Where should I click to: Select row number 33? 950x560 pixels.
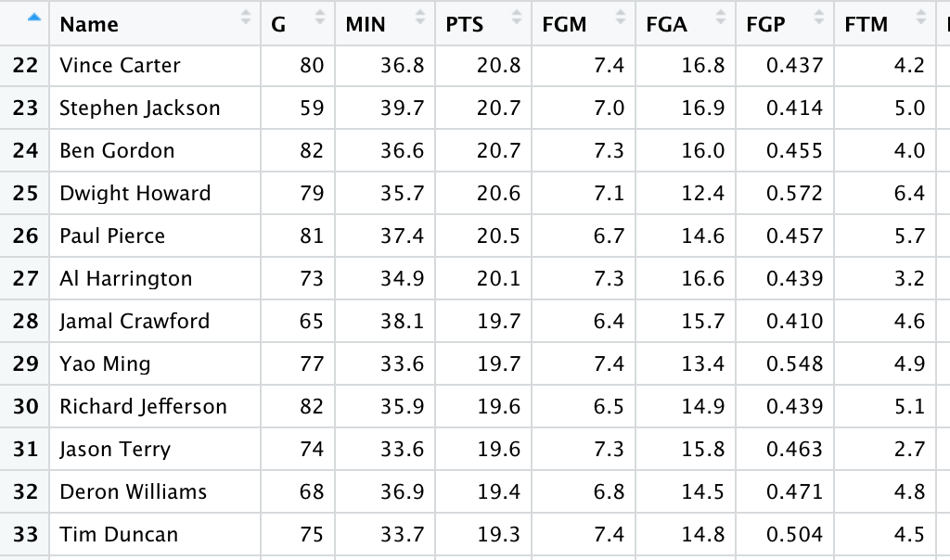point(26,535)
